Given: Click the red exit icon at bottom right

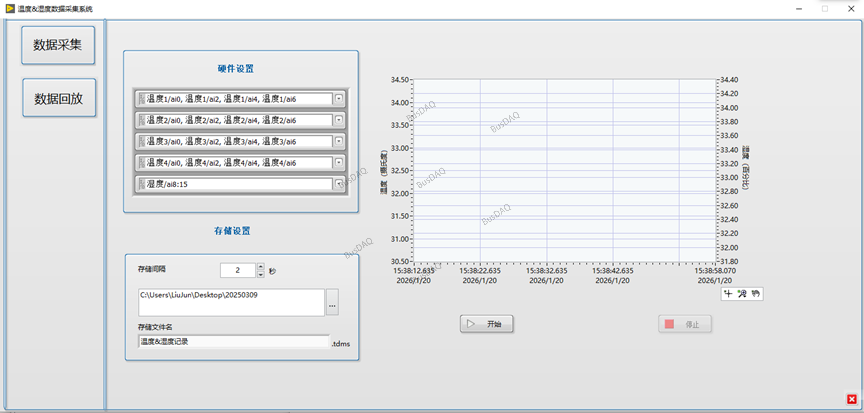Looking at the screenshot, I should tap(851, 399).
